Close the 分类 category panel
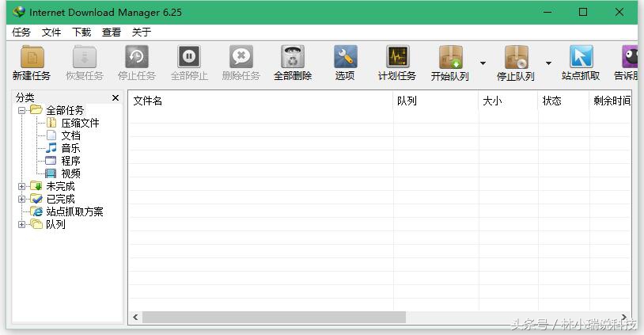644x335 pixels. pos(116,97)
